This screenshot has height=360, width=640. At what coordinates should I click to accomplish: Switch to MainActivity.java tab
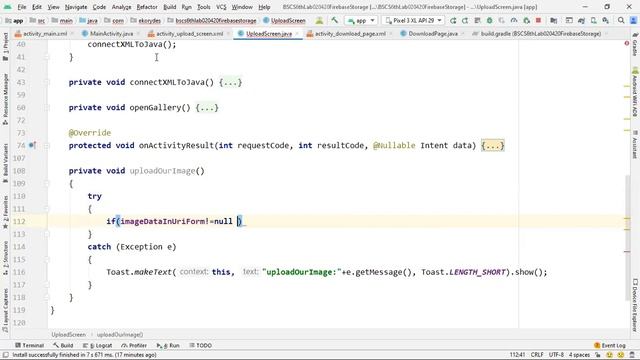(107, 33)
